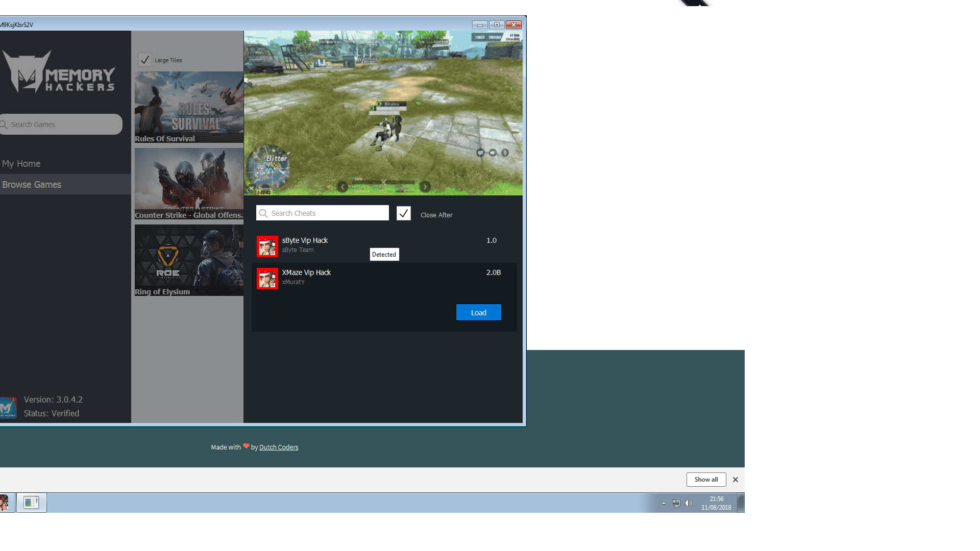Click the sByte Vip Hack avatar icon
Screen dimensions: 980x551
coord(267,246)
